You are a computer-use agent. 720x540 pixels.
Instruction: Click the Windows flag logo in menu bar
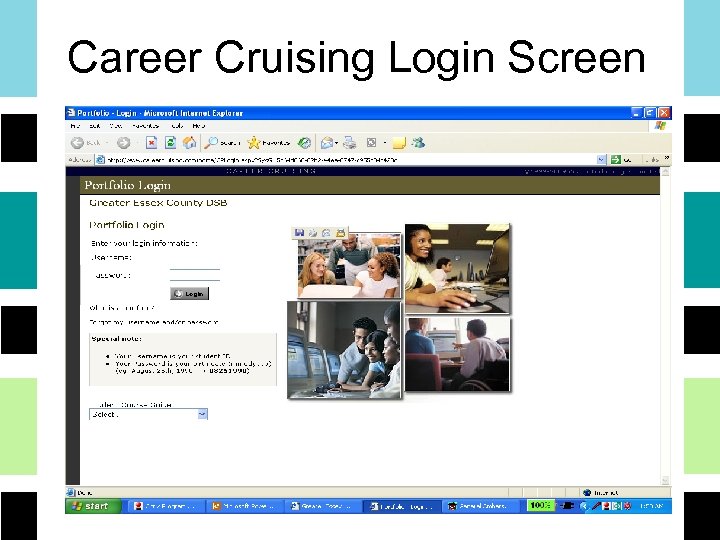tap(660, 126)
